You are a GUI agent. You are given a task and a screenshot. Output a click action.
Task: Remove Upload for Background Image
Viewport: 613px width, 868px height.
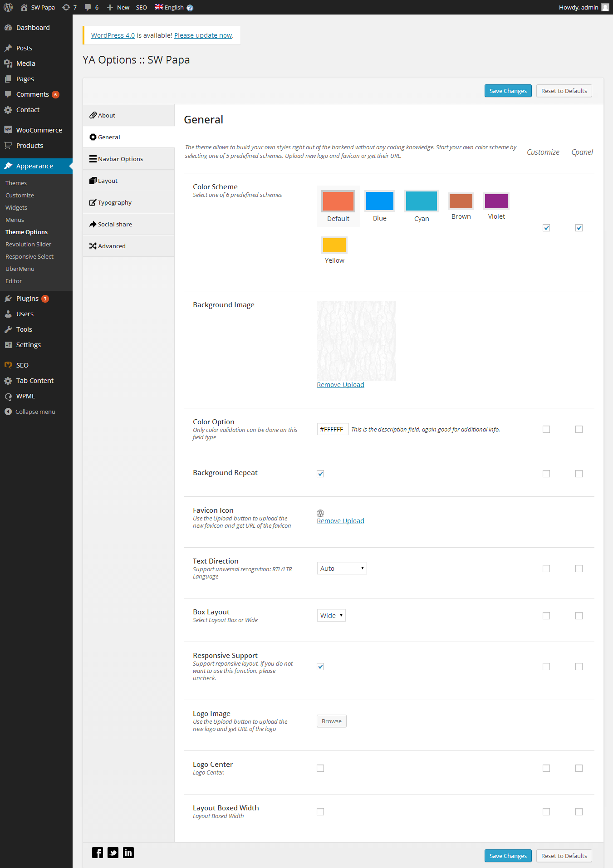[x=340, y=385]
